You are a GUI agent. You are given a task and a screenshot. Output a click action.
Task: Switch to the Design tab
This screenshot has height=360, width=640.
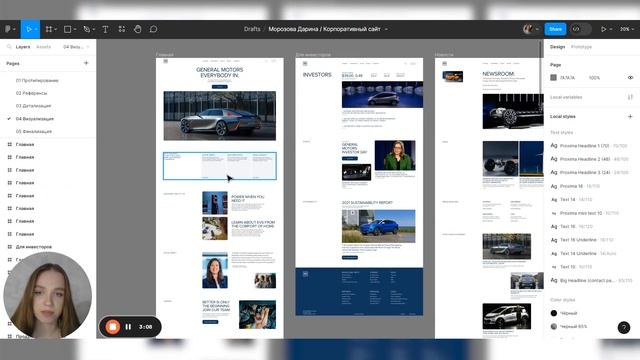tap(557, 47)
